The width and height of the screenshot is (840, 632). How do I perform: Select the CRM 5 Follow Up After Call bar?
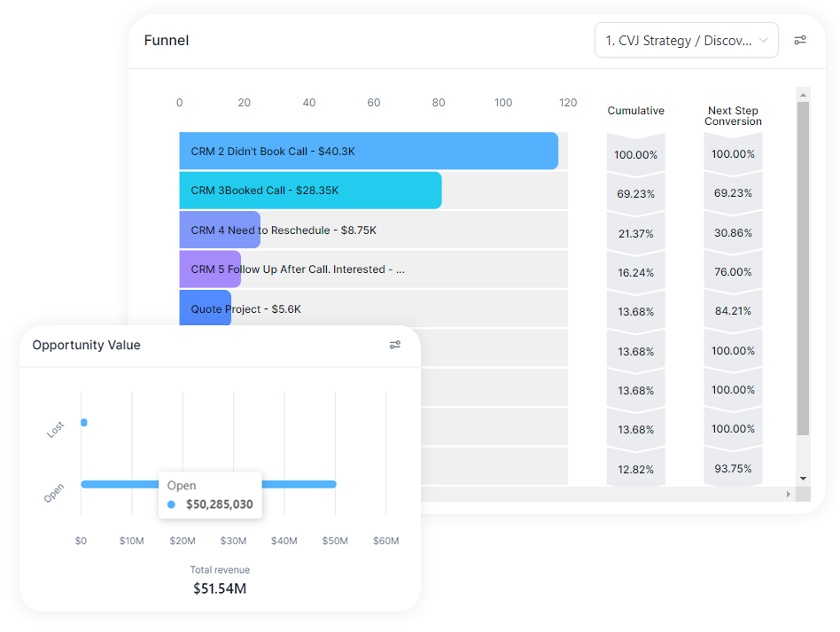tap(210, 269)
